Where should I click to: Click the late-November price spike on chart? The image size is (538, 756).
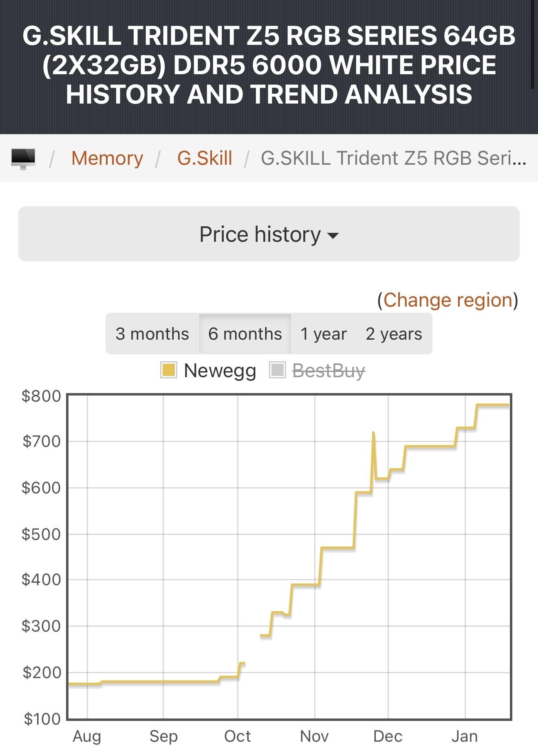(373, 433)
